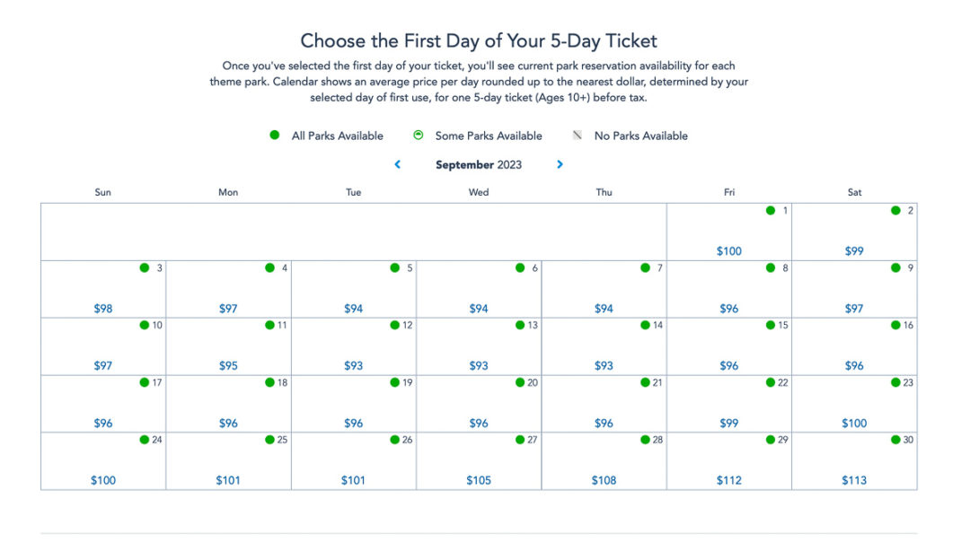The width and height of the screenshot is (970, 560).
Task: Advance to October using the right arrow
Action: pyautogui.click(x=560, y=164)
